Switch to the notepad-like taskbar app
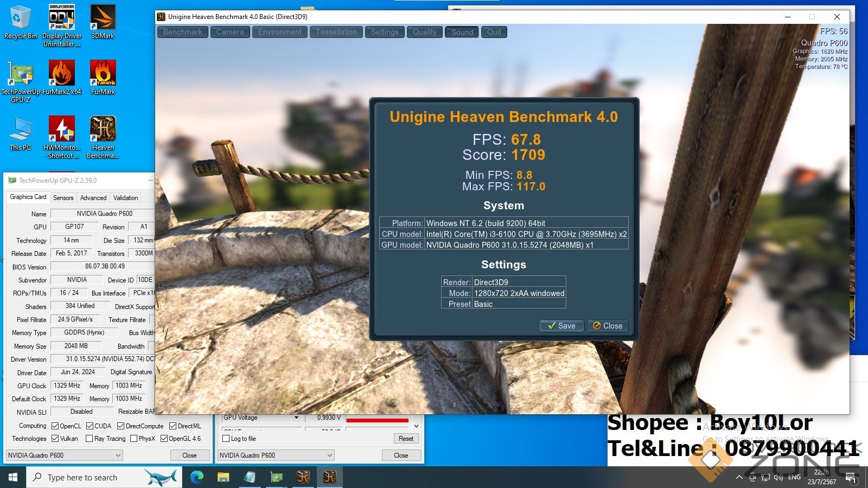 pyautogui.click(x=250, y=477)
